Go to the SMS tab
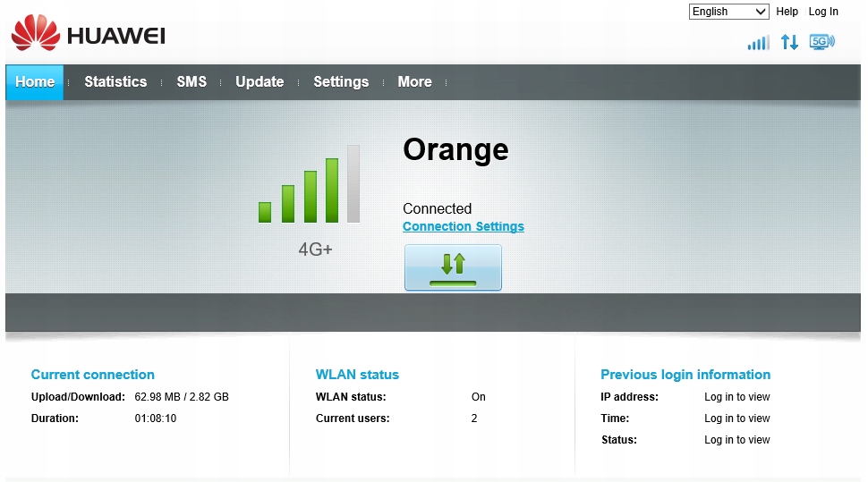Screen dimensions: 868x482 pyautogui.click(x=191, y=82)
